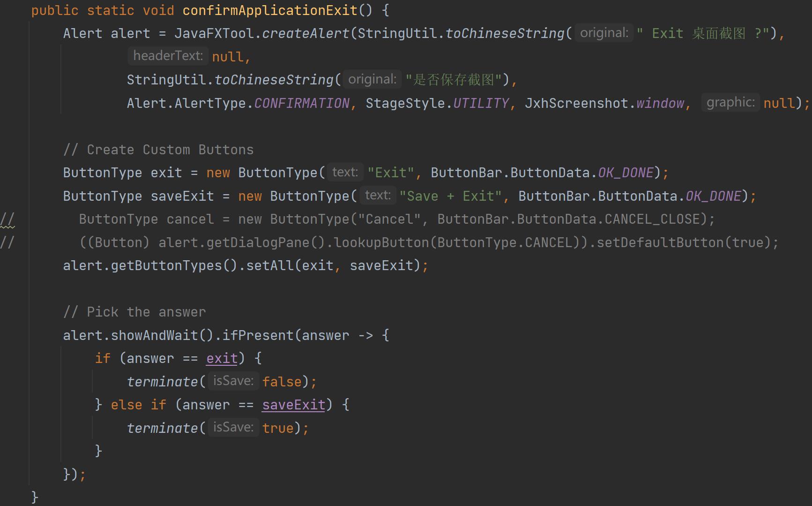Click the 'void' return type
The height and width of the screenshot is (506, 812).
pyautogui.click(x=158, y=10)
